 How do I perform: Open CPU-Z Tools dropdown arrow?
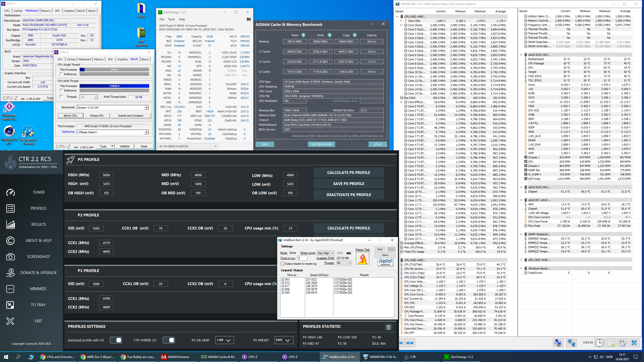[112, 146]
